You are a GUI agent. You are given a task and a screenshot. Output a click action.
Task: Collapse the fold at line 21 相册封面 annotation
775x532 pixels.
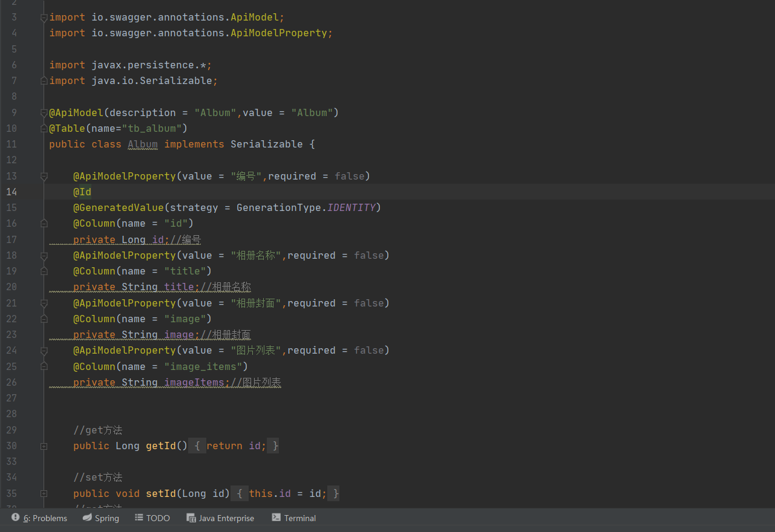(x=44, y=303)
